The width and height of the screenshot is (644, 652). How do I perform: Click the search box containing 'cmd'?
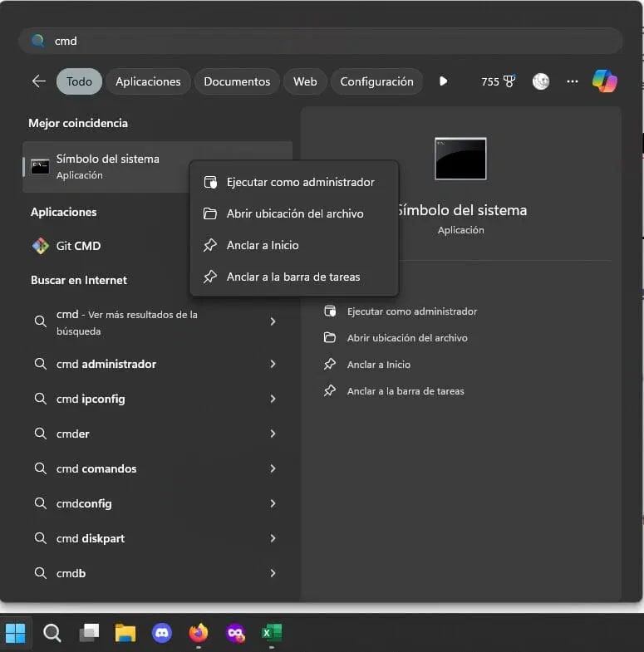coord(320,41)
